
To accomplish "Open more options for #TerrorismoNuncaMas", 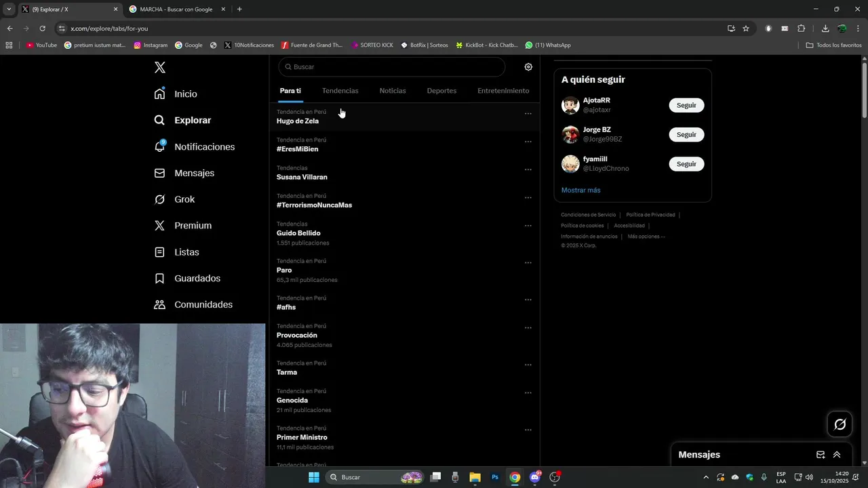I will coord(528,198).
